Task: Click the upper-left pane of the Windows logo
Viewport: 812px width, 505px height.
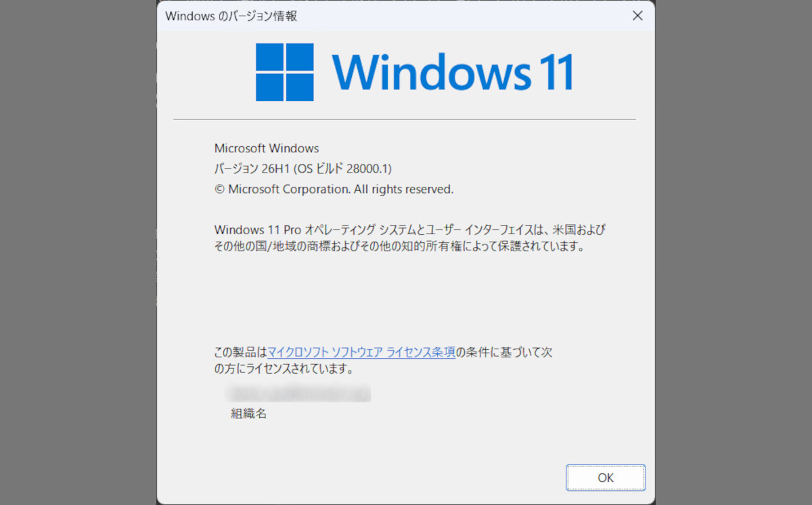Action: [x=270, y=57]
